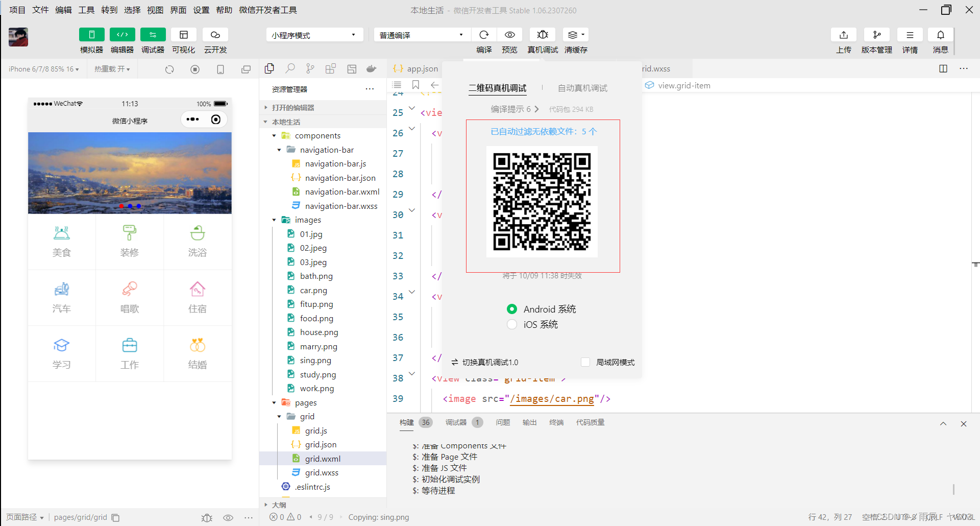980x526 pixels.
Task: Select grid.wxml in file tree
Action: pos(323,459)
